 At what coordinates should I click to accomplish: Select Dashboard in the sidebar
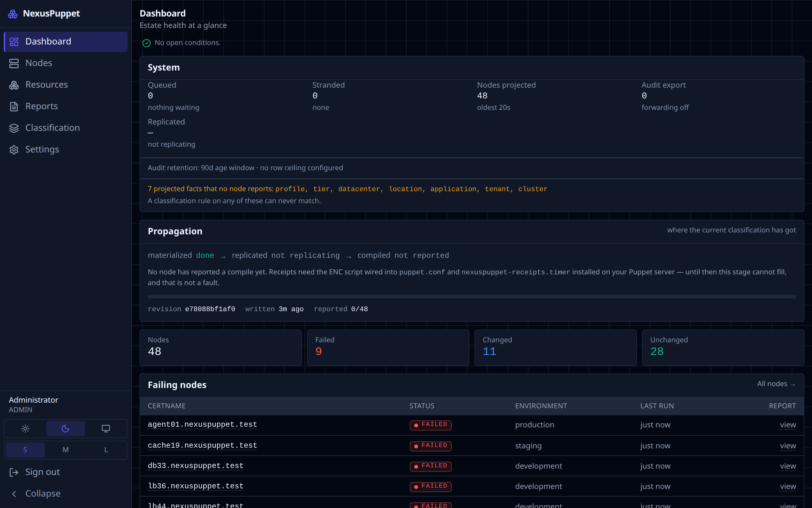[65, 42]
